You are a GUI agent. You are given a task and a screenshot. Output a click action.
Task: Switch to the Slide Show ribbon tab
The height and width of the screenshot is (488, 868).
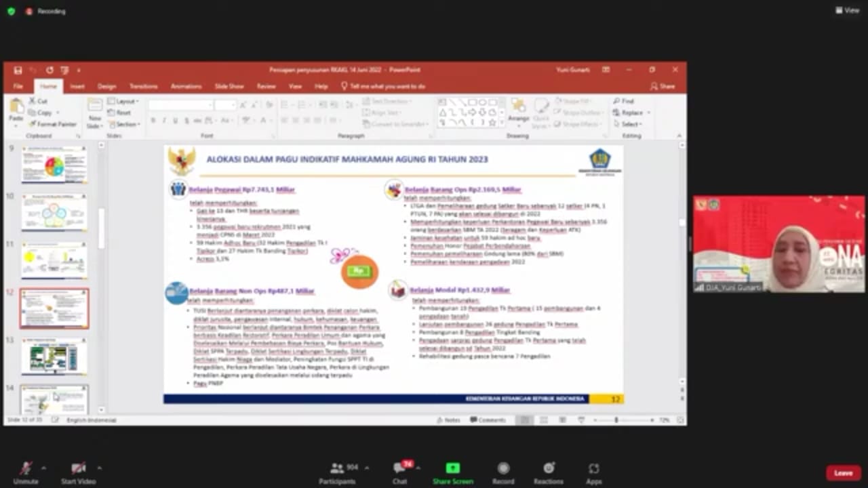pos(229,87)
